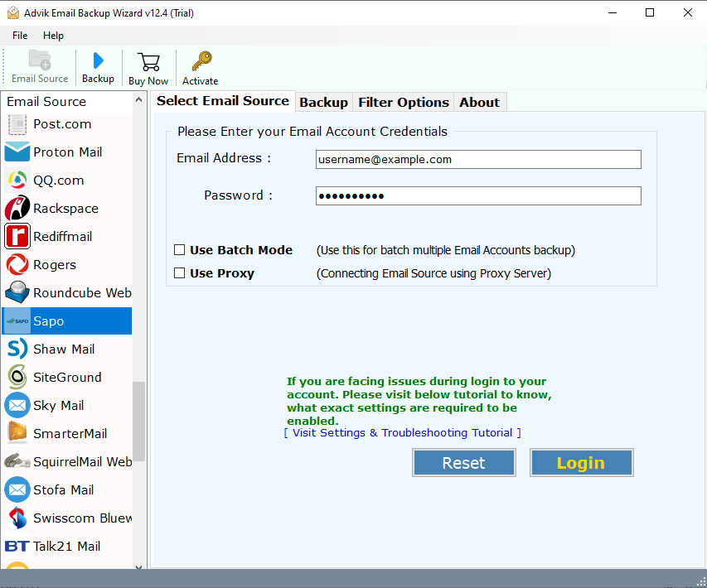Viewport: 707px width, 588px height.
Task: Select the Rogers icon
Action: coord(17,264)
